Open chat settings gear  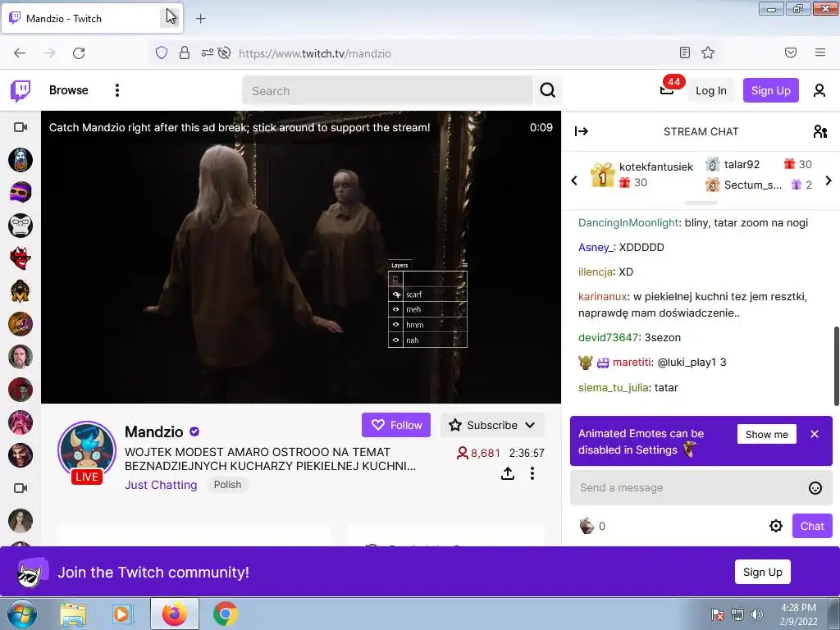[x=776, y=526]
